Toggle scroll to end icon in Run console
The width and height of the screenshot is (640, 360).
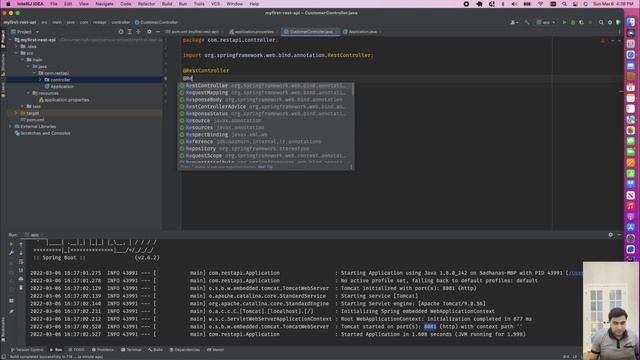tap(21, 270)
